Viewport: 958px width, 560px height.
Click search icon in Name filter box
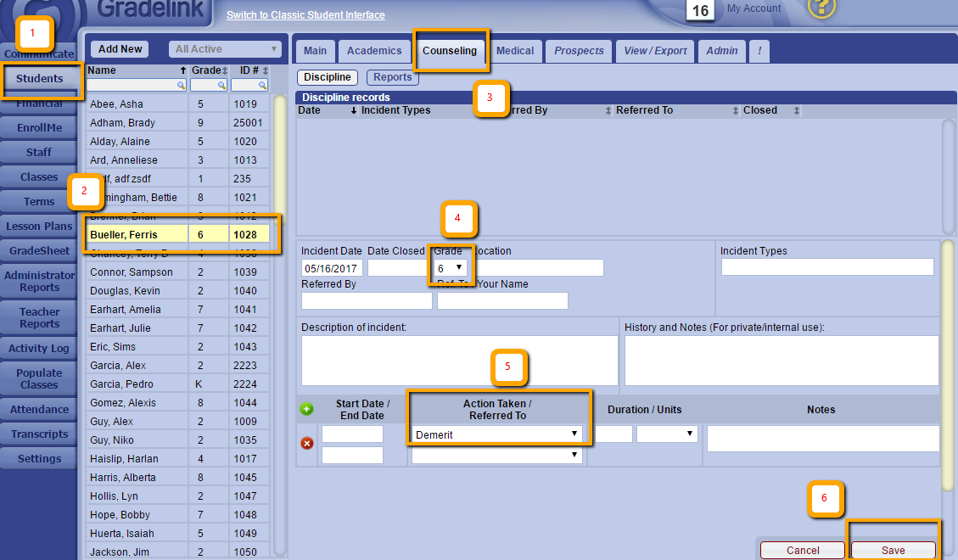181,86
